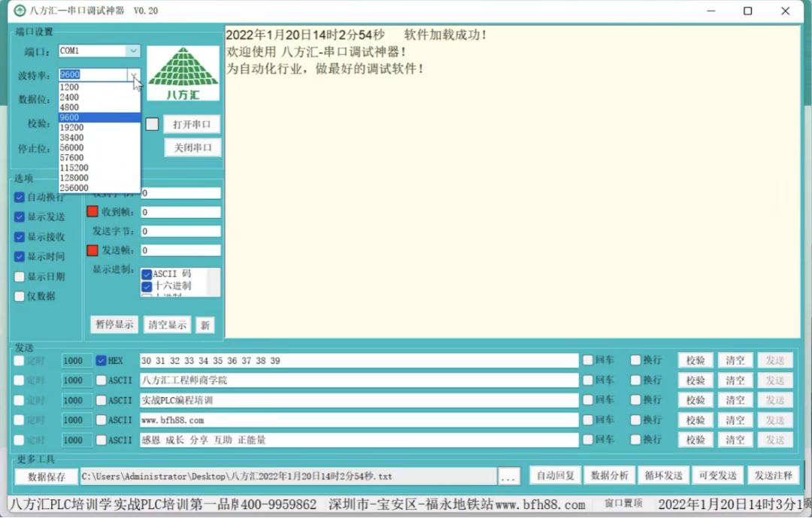Toggle the HEX checkbox on the first send row
Screen dimensions: 812x518
point(102,360)
